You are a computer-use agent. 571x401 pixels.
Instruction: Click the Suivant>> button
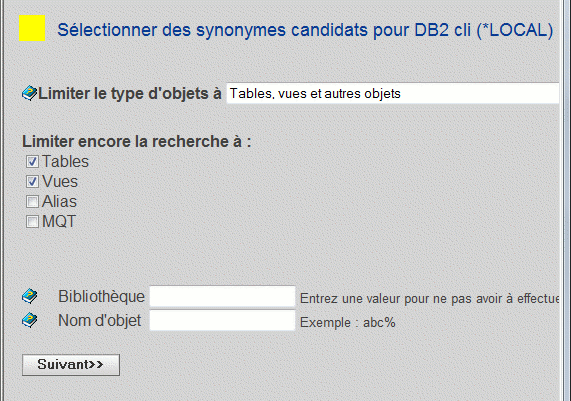tap(71, 365)
